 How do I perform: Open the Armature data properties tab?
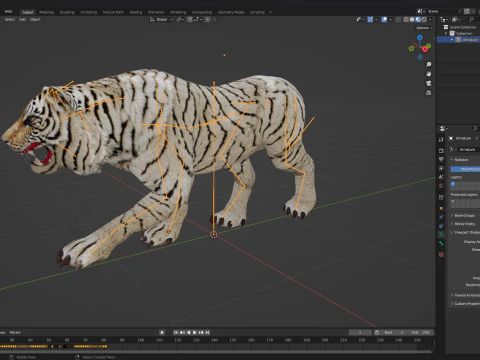coord(441,234)
